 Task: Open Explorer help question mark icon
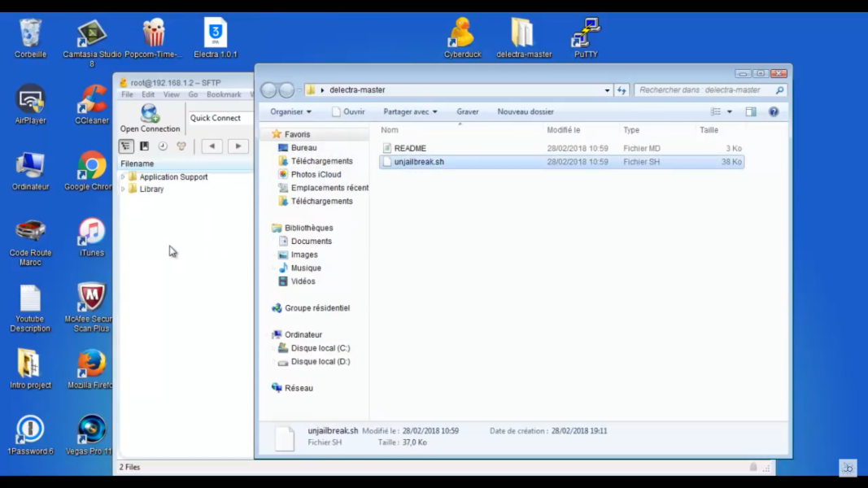click(x=774, y=112)
